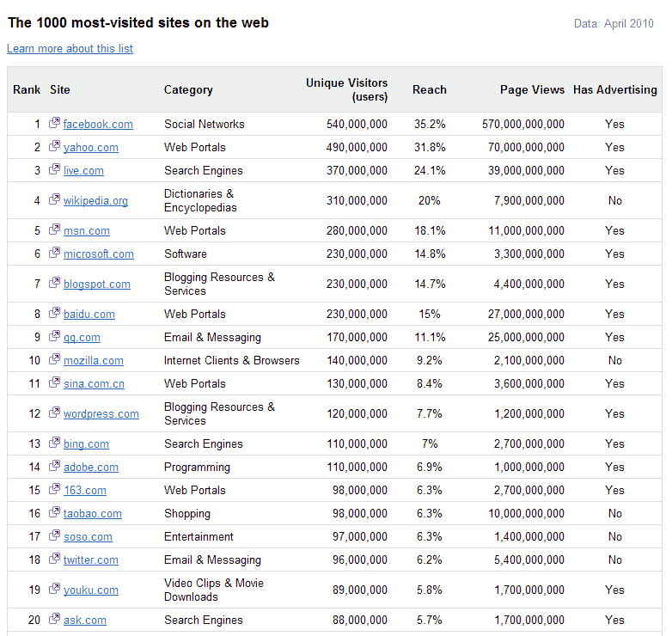Open the blogspot.com site link
Screen dimensions: 672x636
tap(97, 284)
